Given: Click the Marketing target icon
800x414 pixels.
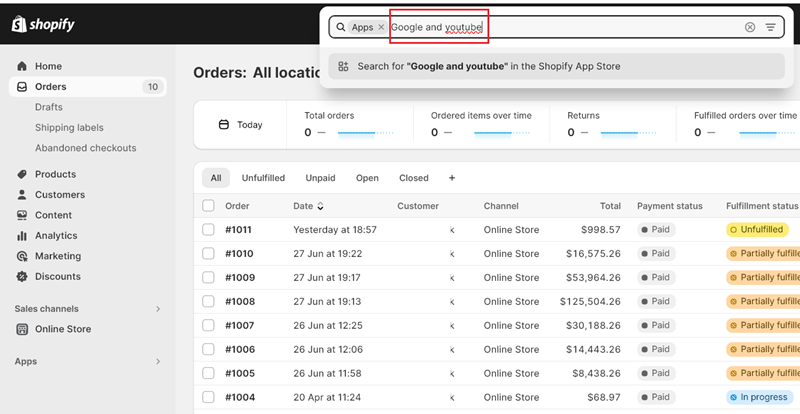Looking at the screenshot, I should 22,256.
